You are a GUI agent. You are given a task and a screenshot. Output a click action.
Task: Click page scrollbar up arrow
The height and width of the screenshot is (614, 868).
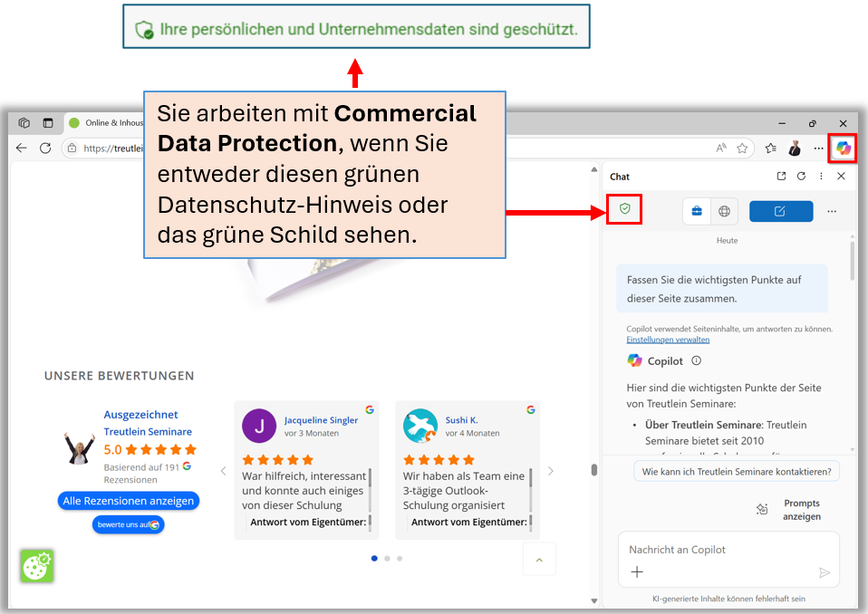(594, 169)
